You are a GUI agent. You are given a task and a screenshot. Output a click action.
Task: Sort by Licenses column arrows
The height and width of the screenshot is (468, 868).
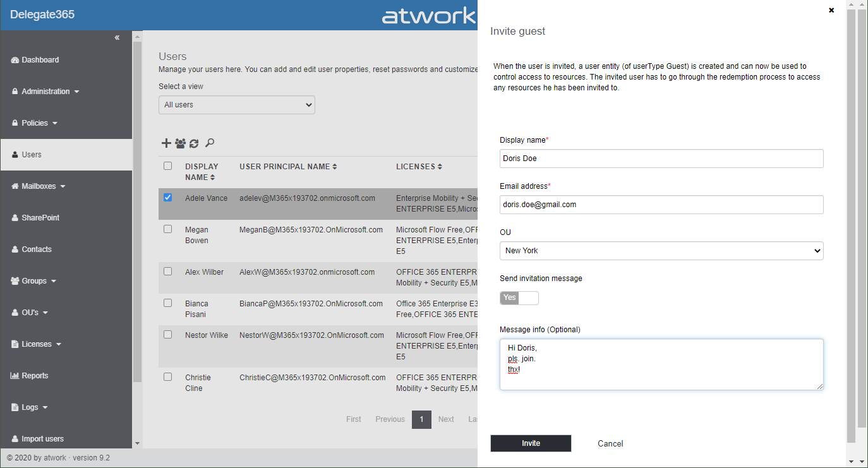pyautogui.click(x=440, y=167)
